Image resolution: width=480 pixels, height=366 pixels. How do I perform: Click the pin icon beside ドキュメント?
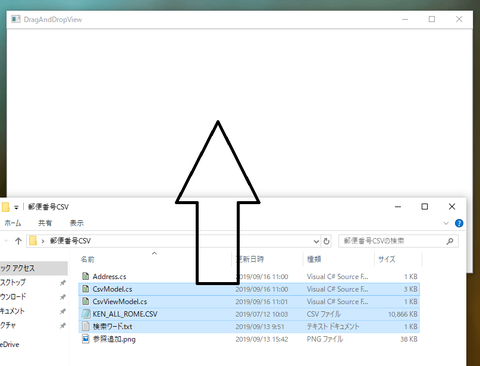tap(62, 311)
